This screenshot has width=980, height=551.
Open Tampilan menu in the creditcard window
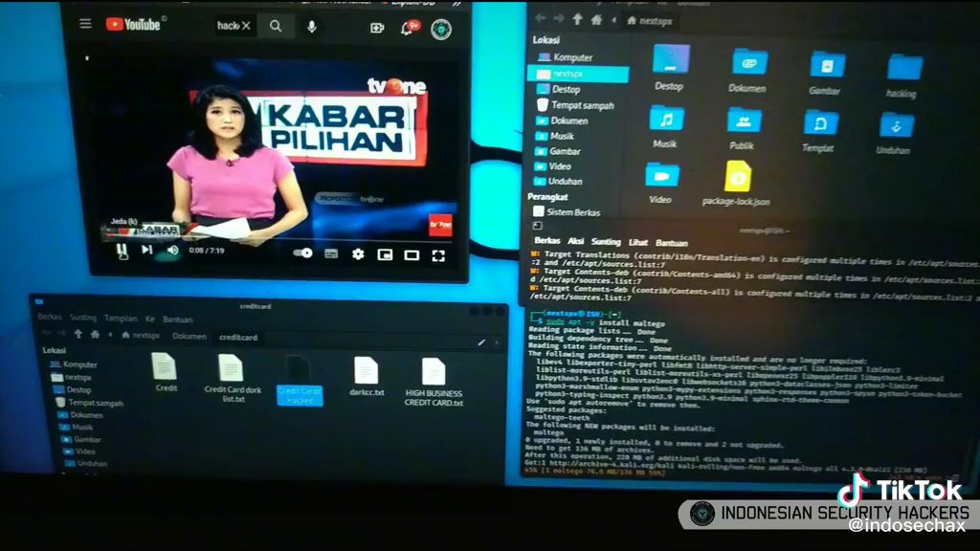coord(121,318)
